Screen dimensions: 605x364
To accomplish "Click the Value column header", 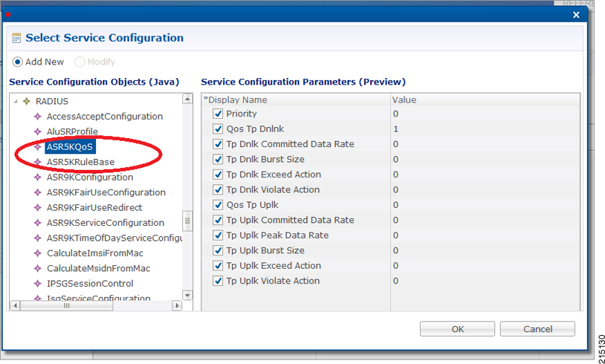I will click(485, 100).
